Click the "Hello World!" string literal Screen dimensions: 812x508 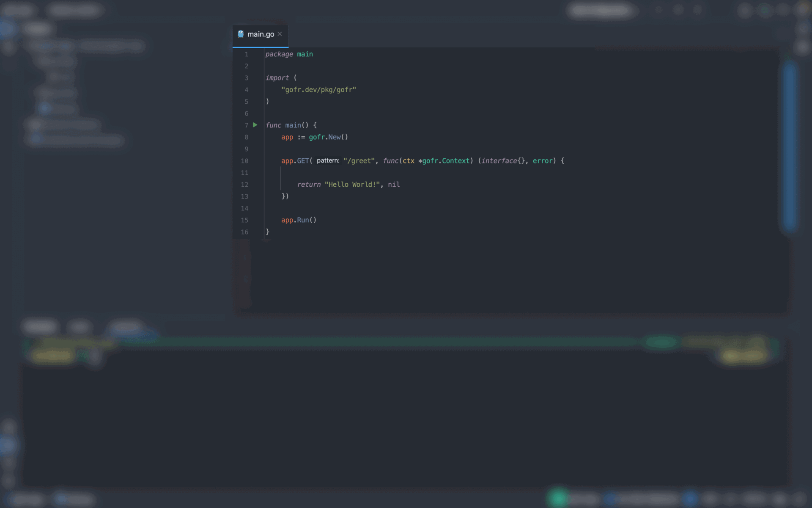point(352,185)
